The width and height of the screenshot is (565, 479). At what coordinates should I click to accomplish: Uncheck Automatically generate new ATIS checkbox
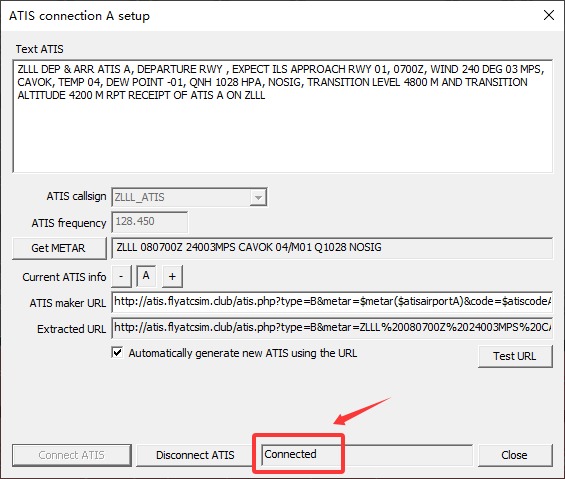117,352
